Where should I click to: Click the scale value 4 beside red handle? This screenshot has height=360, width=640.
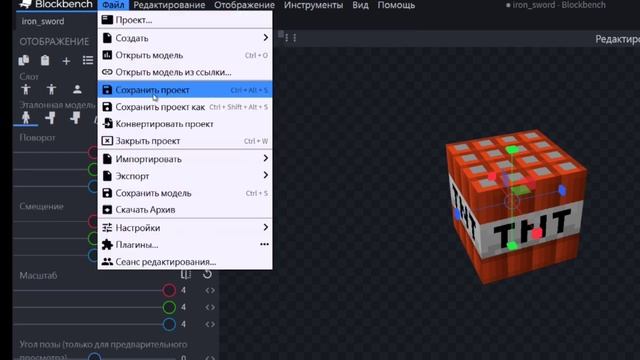point(183,290)
